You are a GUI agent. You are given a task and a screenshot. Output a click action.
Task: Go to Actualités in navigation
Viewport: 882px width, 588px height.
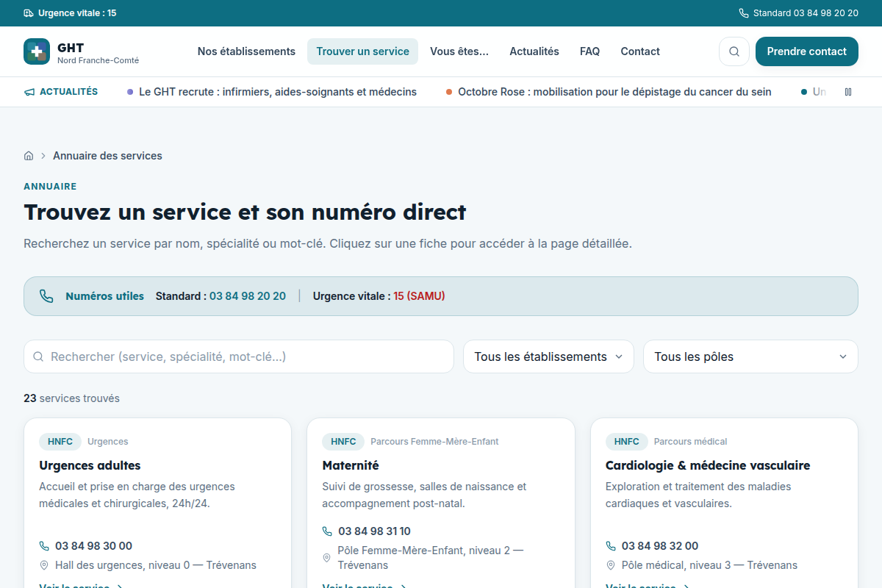534,51
